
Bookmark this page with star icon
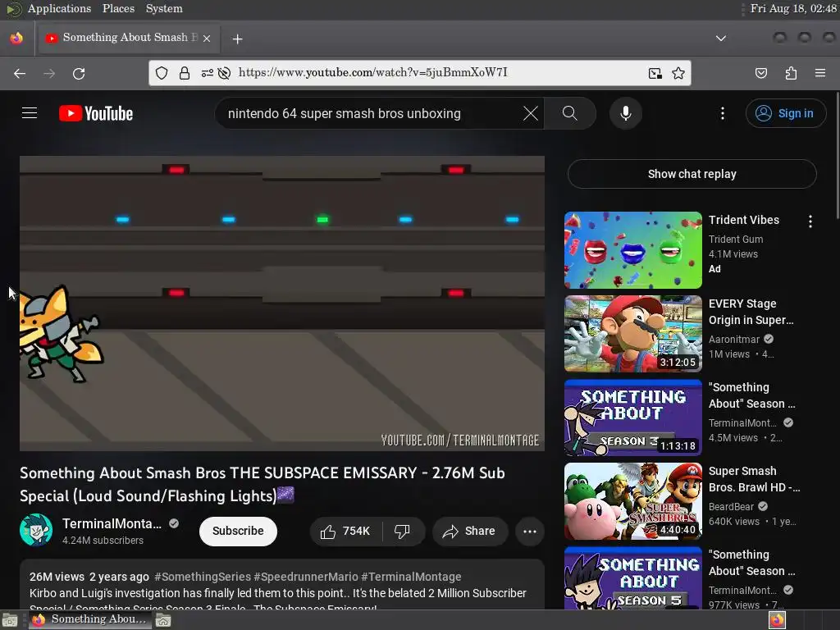678,73
